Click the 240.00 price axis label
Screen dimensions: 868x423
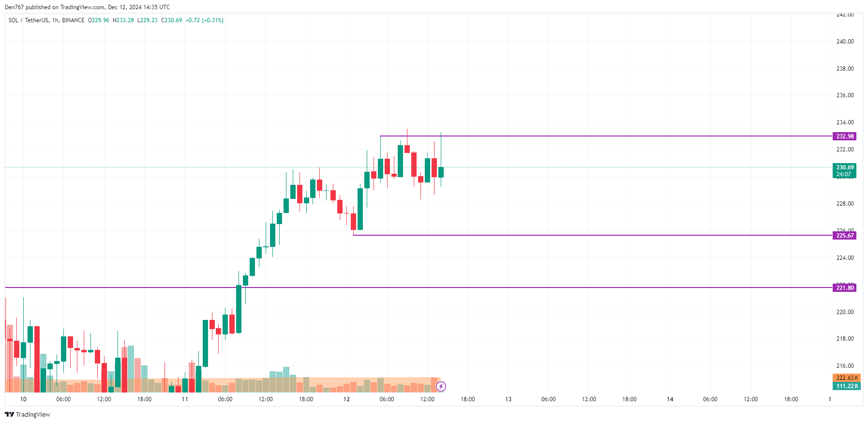coord(845,42)
